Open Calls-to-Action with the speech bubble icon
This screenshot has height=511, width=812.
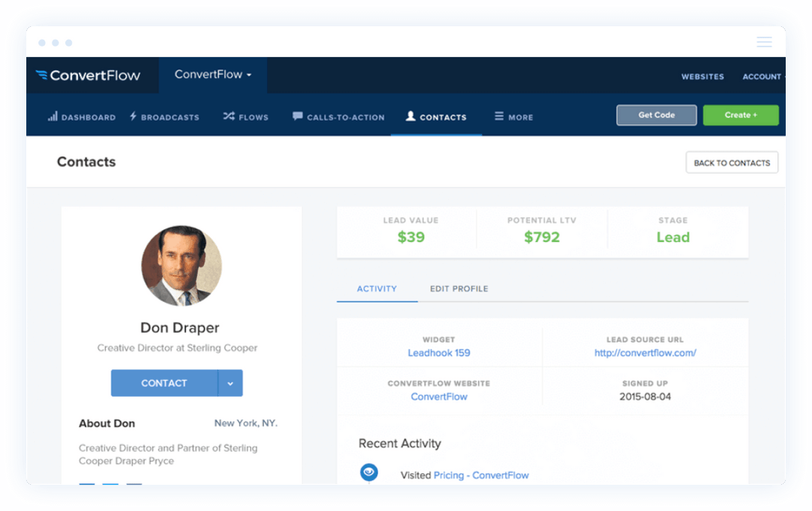click(299, 116)
